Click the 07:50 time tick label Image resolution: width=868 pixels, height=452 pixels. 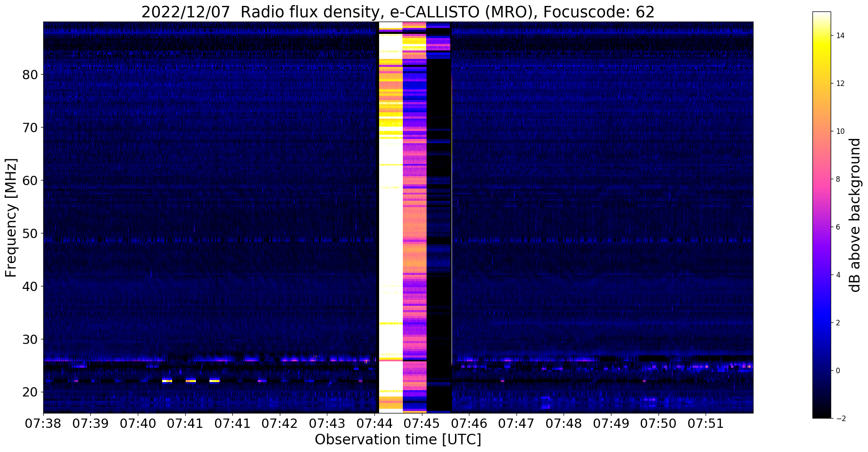pos(658,423)
